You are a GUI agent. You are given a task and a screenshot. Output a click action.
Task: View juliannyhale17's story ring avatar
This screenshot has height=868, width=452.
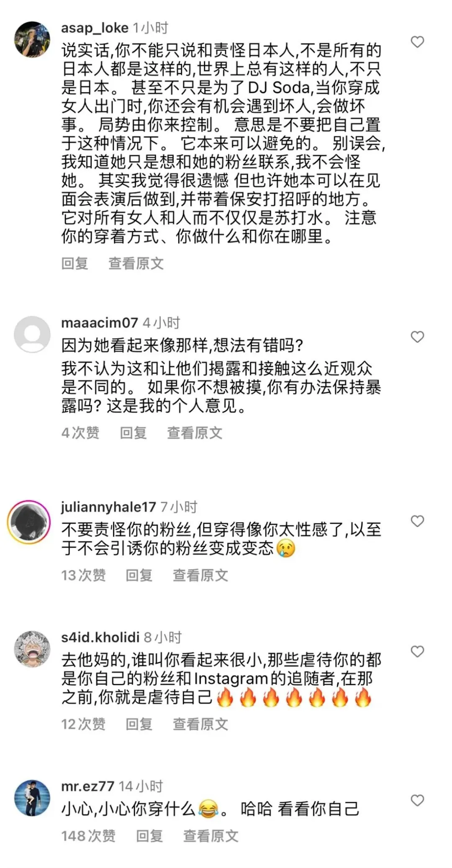click(29, 522)
